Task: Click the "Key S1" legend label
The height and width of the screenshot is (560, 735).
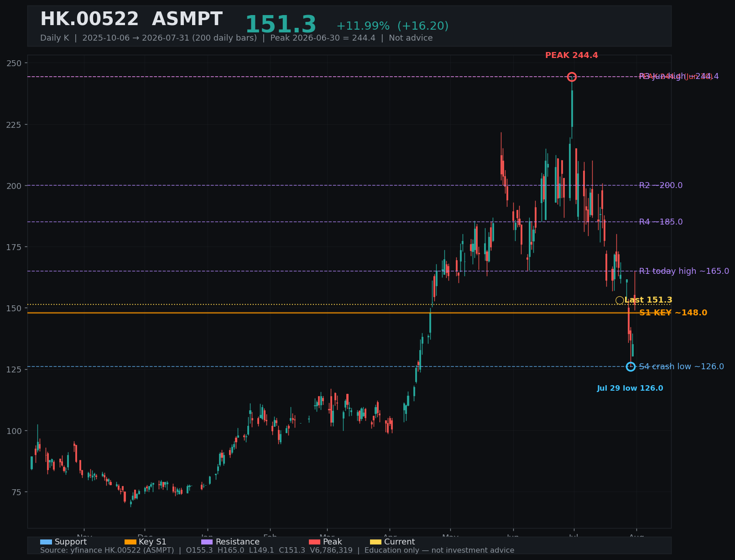Action: point(153,542)
